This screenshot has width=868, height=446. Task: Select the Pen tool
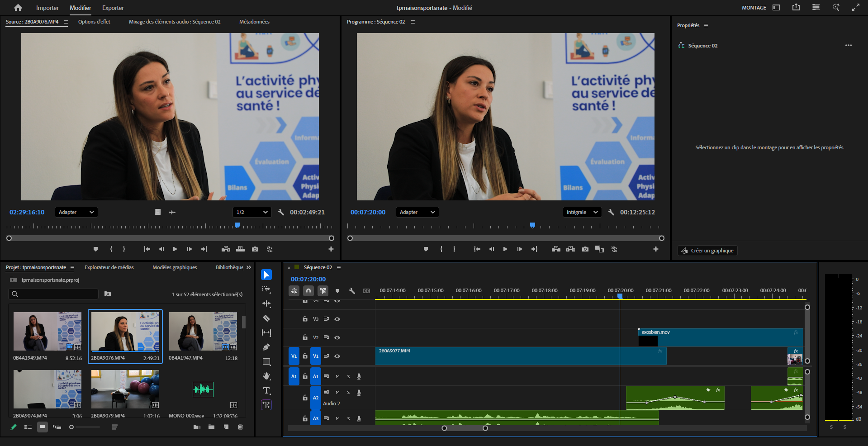pyautogui.click(x=266, y=347)
